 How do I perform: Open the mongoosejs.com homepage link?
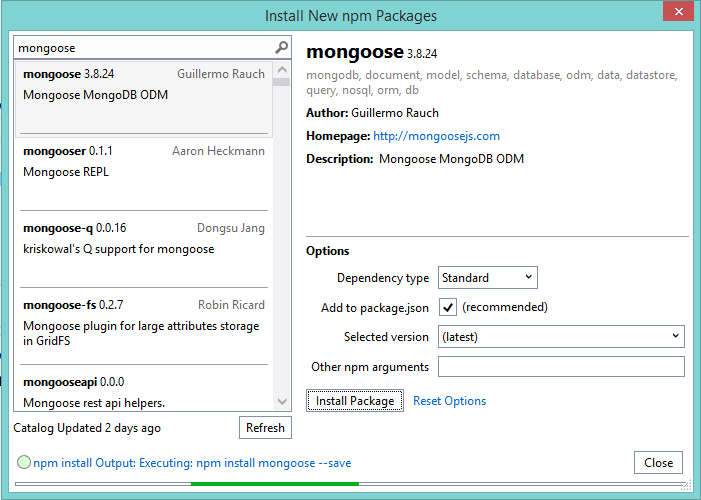pyautogui.click(x=436, y=136)
